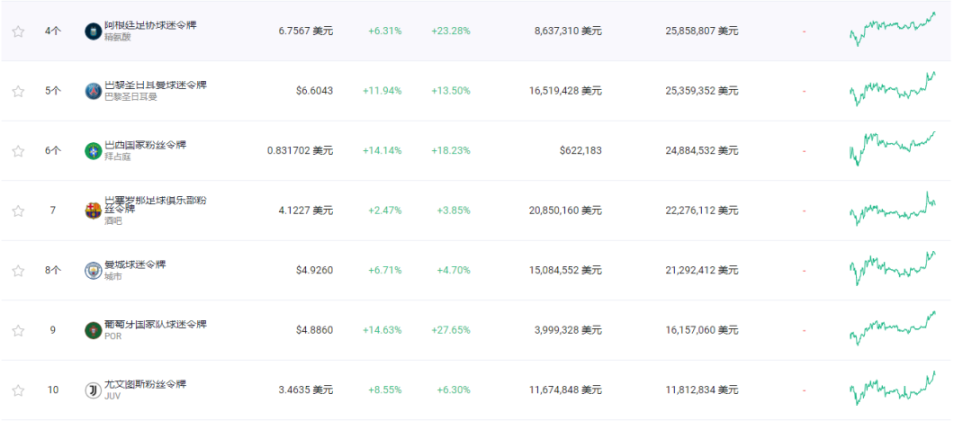This screenshot has height=421, width=972.
Task: Click the Manchester City crest icon
Action: pos(93,271)
